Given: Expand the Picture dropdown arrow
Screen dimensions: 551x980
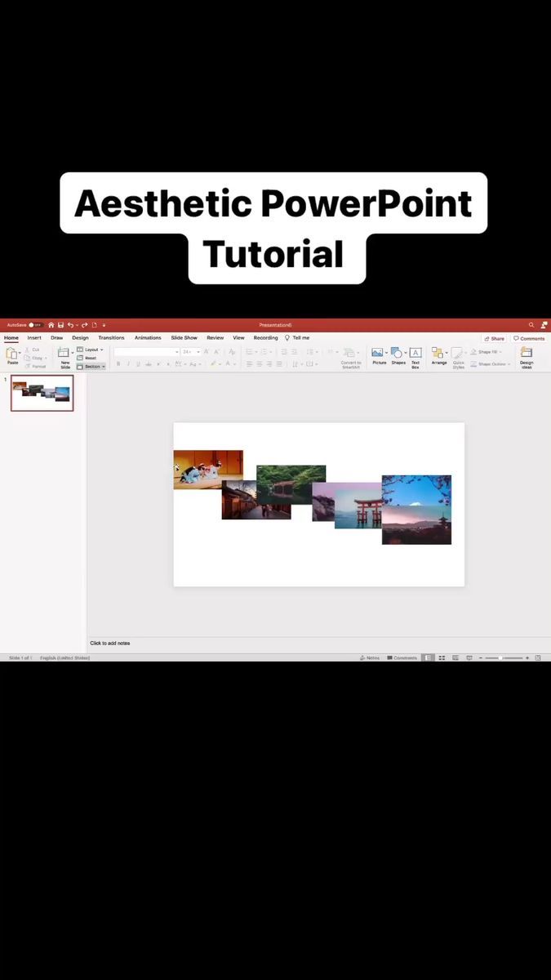Looking at the screenshot, I should click(386, 353).
